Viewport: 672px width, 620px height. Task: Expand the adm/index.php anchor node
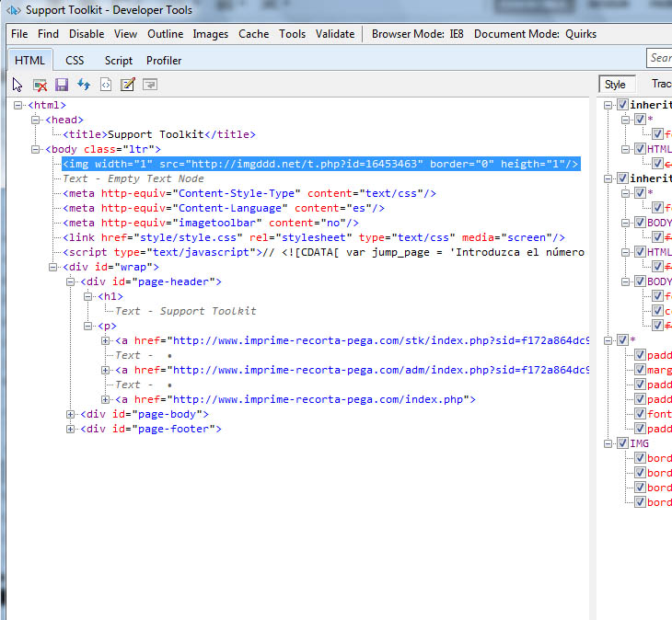(106, 370)
